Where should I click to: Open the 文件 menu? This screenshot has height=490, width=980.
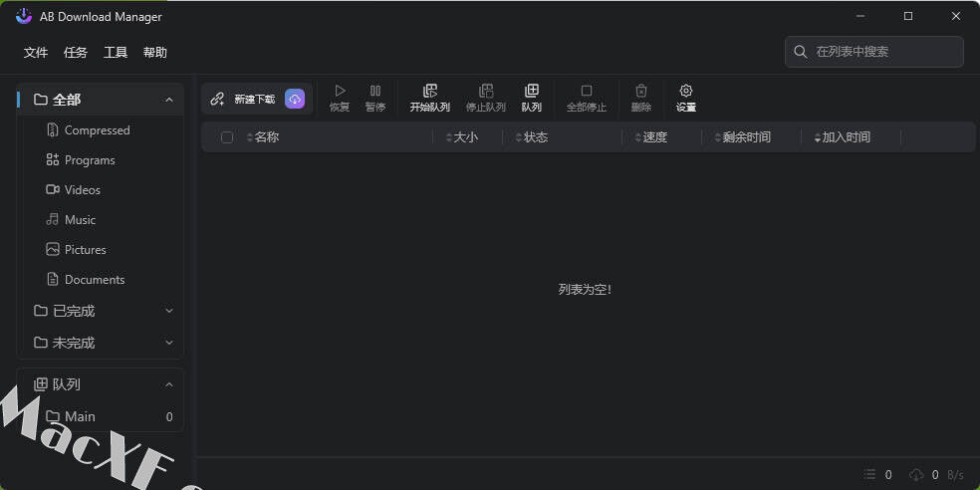click(x=36, y=53)
